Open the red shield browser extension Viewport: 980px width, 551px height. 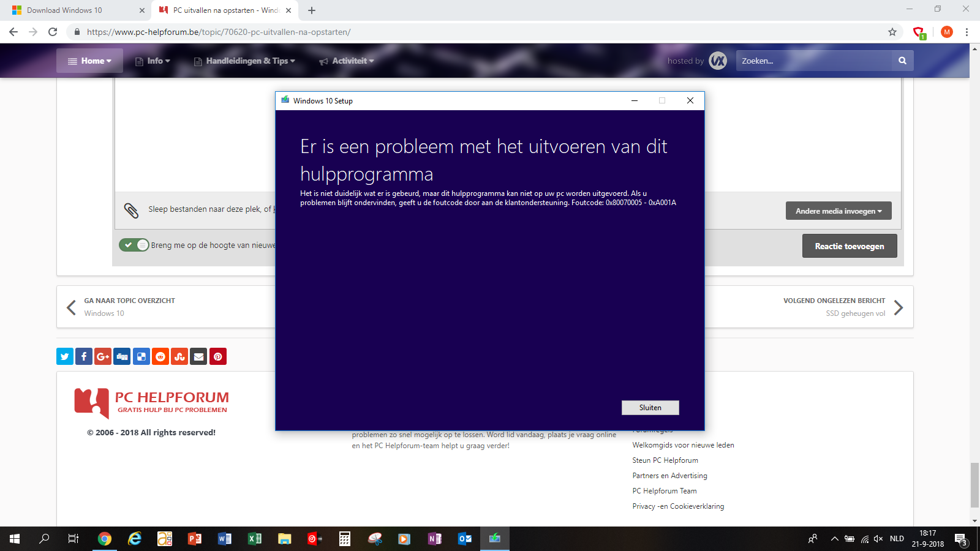click(919, 32)
